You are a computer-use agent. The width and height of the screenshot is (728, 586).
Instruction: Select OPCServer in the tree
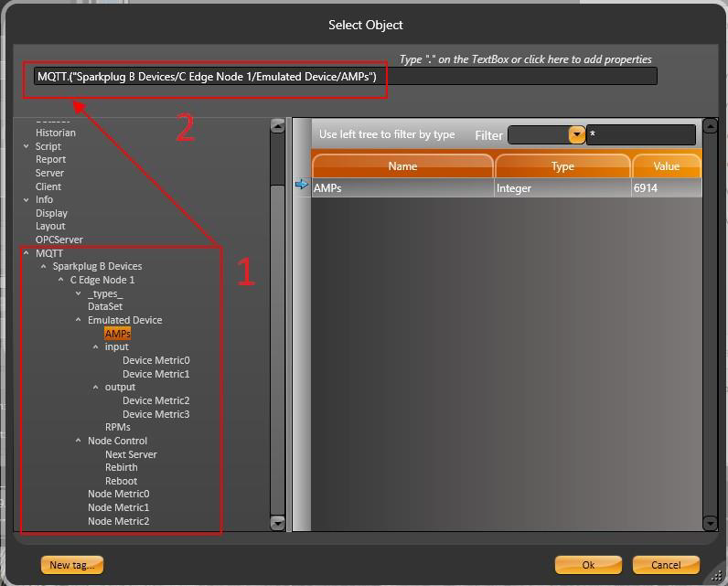click(59, 240)
